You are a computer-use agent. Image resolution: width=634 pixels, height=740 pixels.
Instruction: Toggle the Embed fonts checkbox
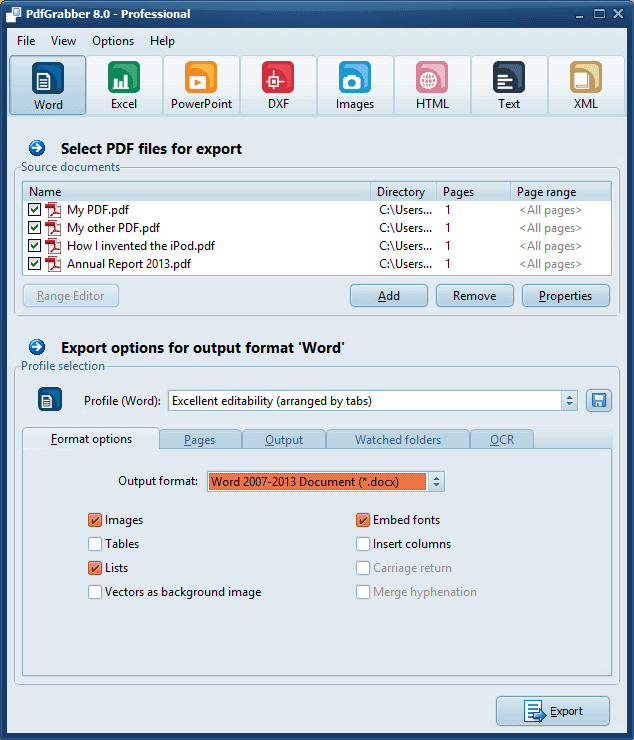coord(363,520)
